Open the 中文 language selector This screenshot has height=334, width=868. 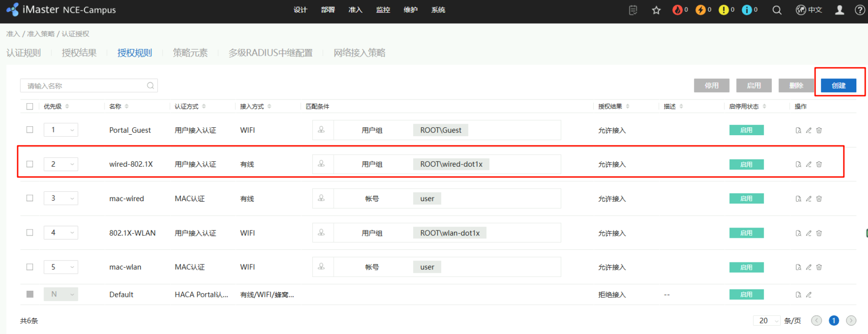tap(809, 10)
